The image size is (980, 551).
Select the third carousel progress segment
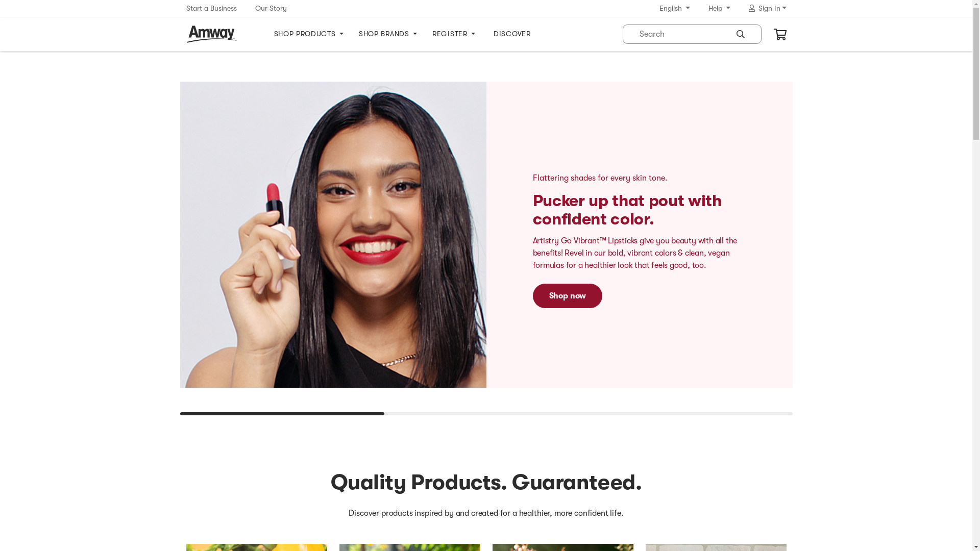tap(691, 414)
